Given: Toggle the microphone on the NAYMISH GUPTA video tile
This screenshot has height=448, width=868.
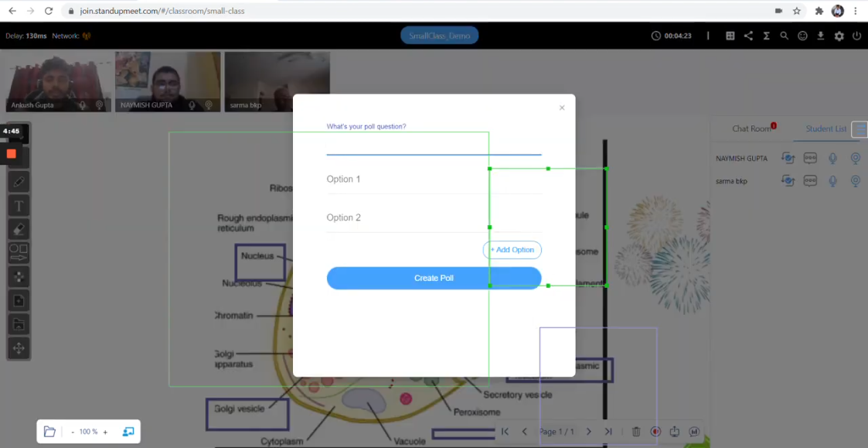Looking at the screenshot, I should point(192,104).
